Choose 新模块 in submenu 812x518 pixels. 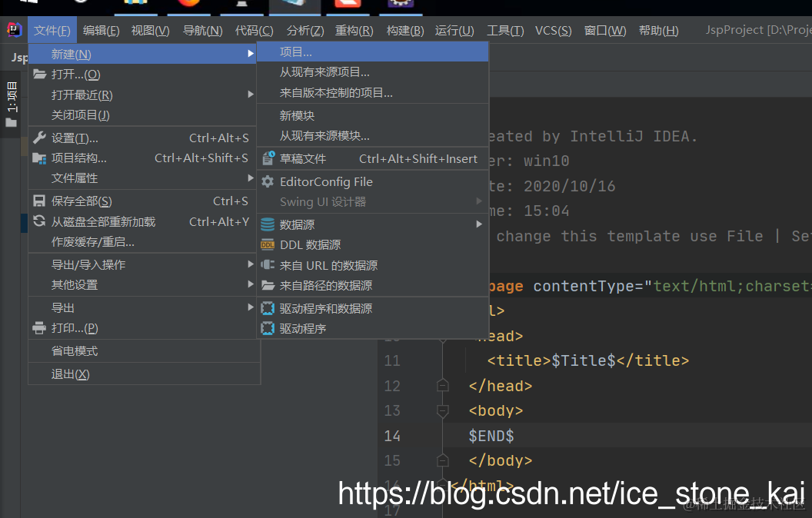click(x=373, y=115)
